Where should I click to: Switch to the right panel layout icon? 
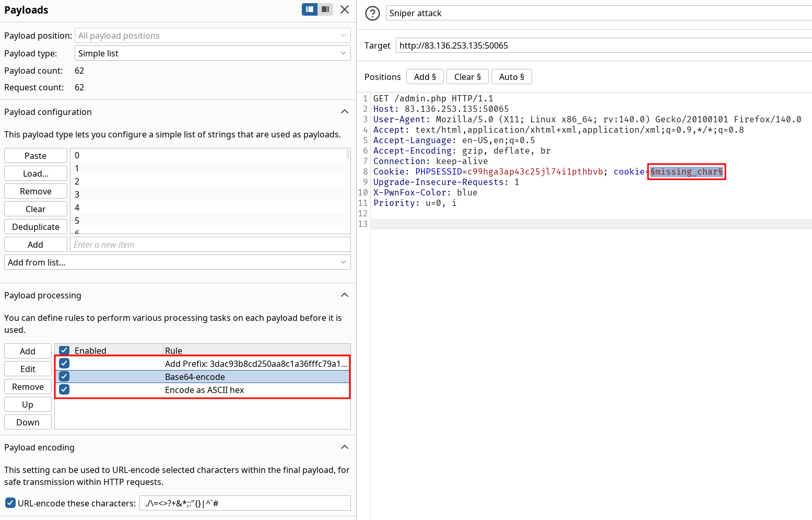[x=325, y=9]
